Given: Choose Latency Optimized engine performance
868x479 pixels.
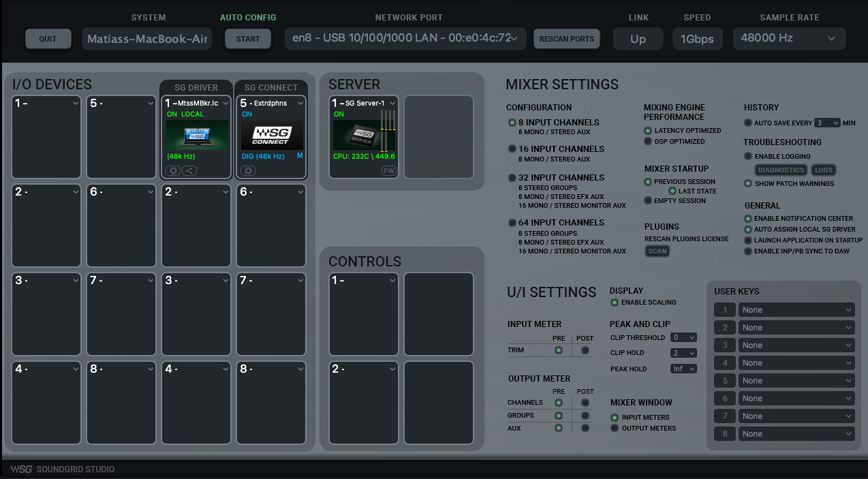Looking at the screenshot, I should pos(648,130).
